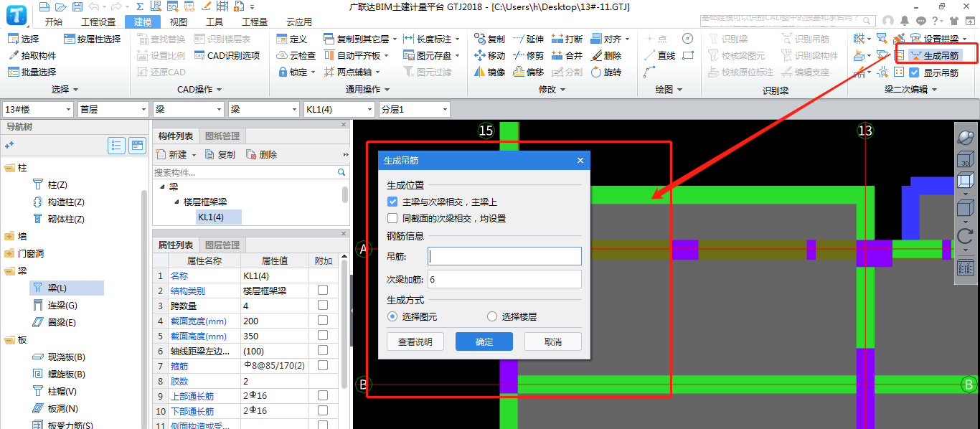
Task: Select the 合并 merge tool
Action: tap(567, 55)
